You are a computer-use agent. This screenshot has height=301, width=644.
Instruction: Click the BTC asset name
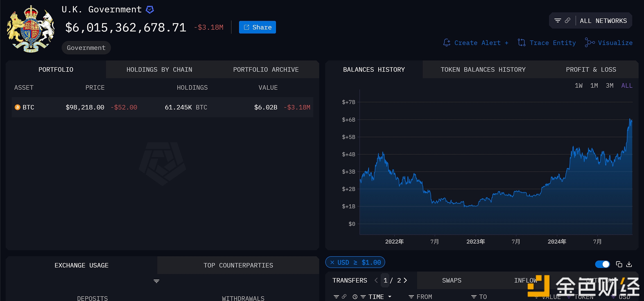pos(28,107)
